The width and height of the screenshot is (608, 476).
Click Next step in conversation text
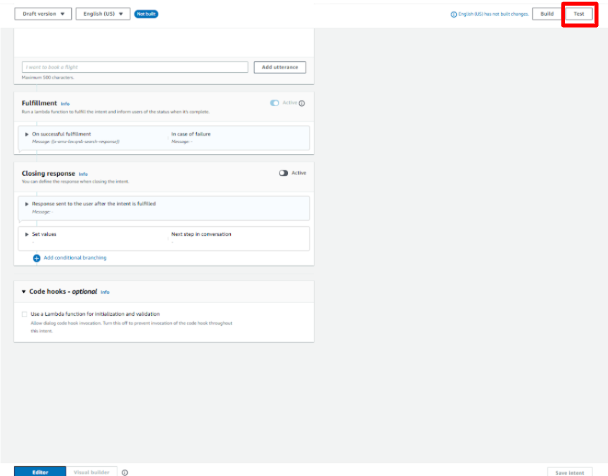point(201,234)
